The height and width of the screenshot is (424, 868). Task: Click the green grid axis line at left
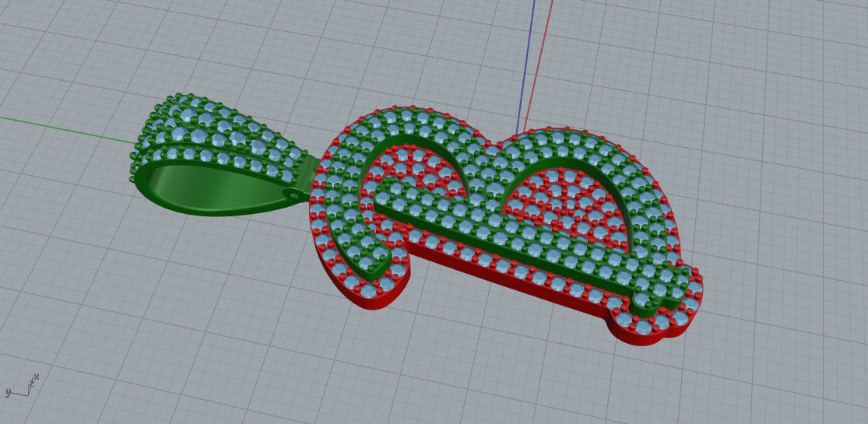(x=65, y=129)
